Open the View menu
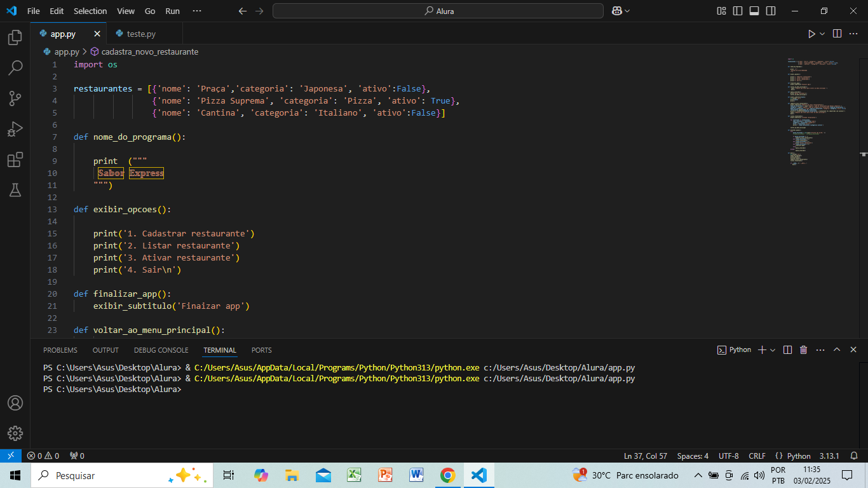Screen dimensions: 868x488 pos(126,11)
